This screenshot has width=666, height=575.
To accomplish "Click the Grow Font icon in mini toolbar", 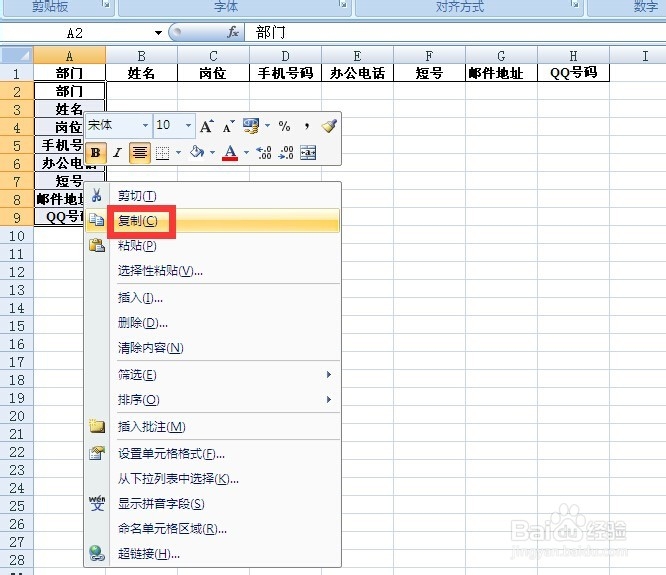I will pyautogui.click(x=206, y=126).
